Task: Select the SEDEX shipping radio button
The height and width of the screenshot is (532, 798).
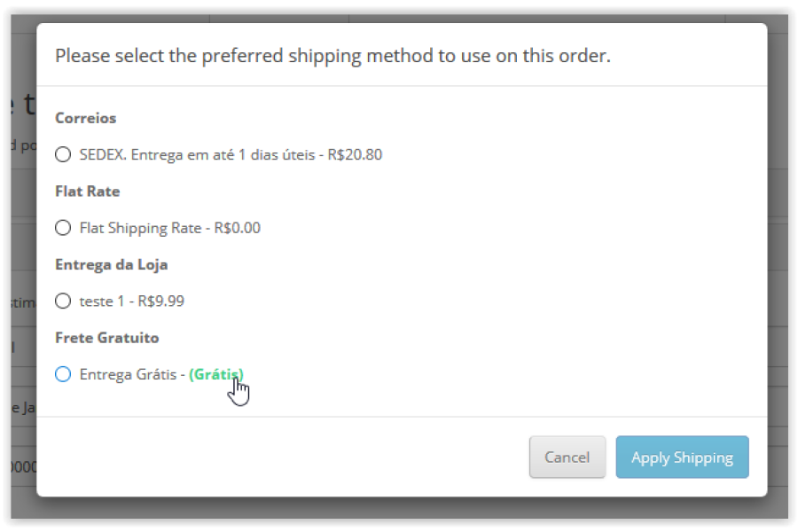Action: 63,154
